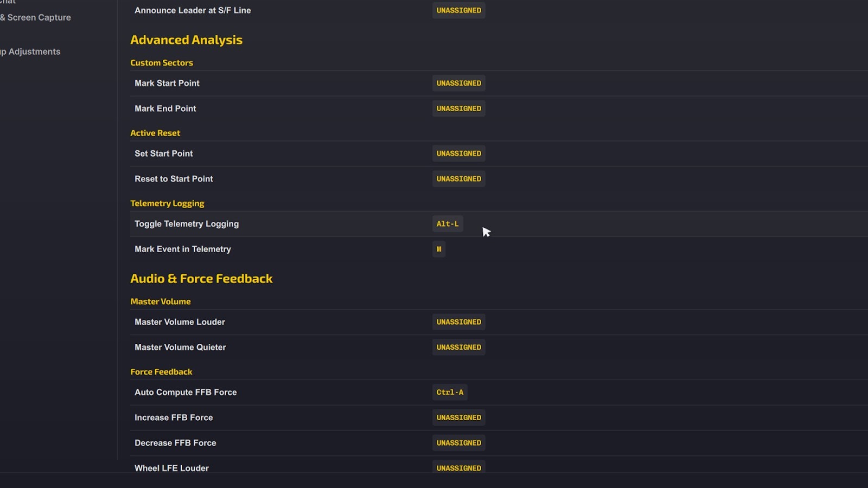Set a binding for Master Volume Quieter

[x=458, y=347]
